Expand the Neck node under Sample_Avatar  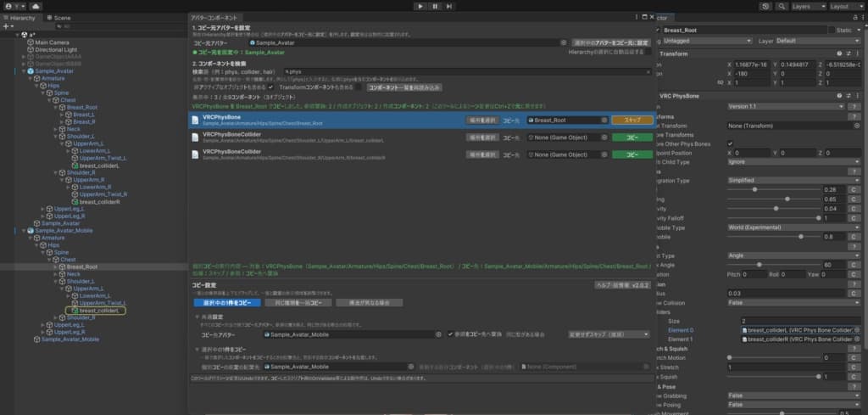click(x=55, y=128)
